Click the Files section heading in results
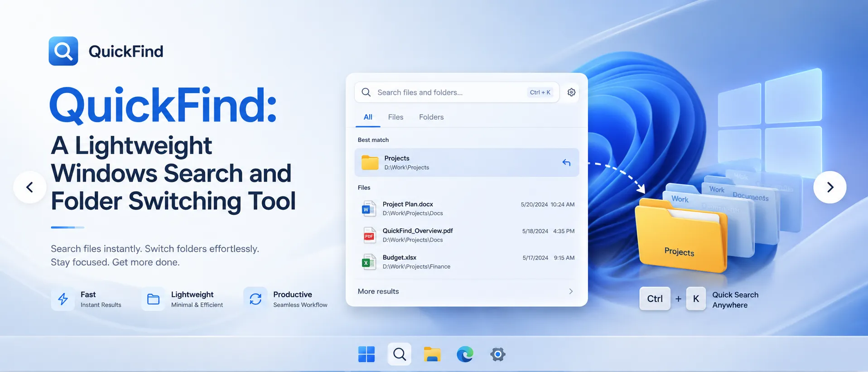Viewport: 868px width, 372px height. 364,188
